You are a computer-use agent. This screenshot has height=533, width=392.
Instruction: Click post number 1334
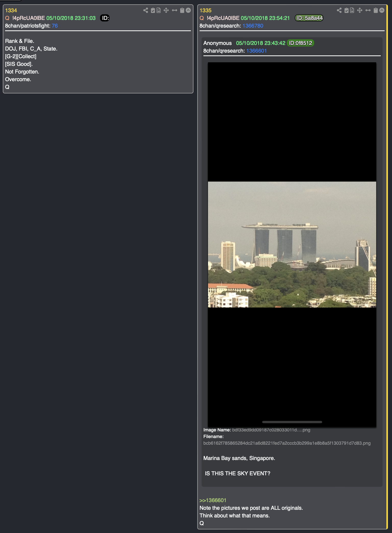pyautogui.click(x=11, y=10)
